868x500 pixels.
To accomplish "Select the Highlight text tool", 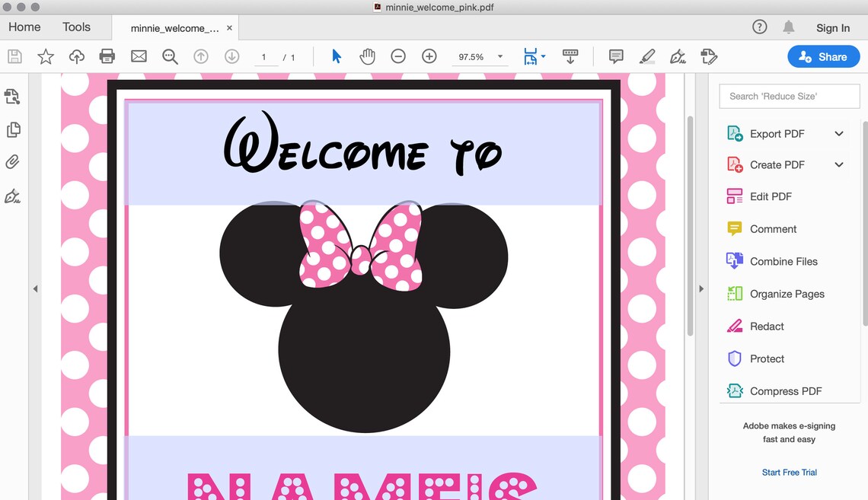I will pos(646,56).
